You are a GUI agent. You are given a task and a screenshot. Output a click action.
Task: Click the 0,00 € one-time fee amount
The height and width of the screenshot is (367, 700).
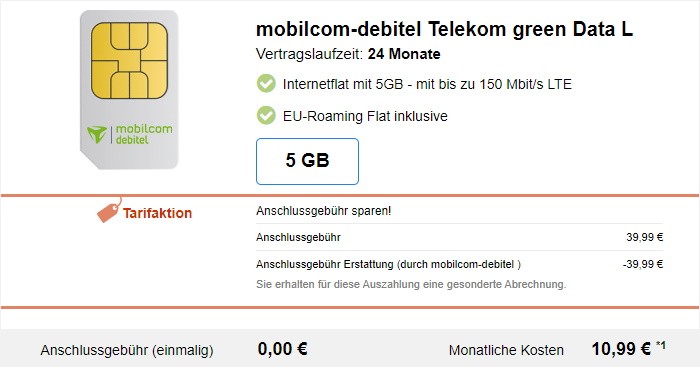283,349
